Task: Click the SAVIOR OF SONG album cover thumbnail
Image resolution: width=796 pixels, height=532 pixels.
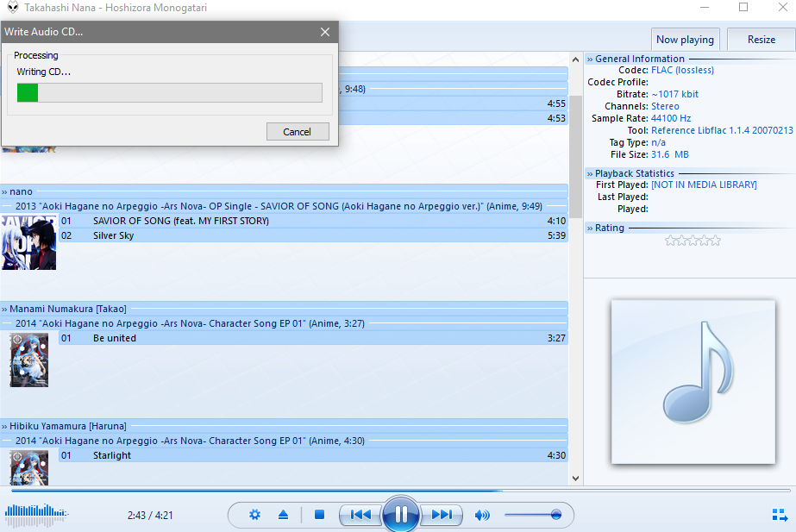Action: click(x=28, y=243)
